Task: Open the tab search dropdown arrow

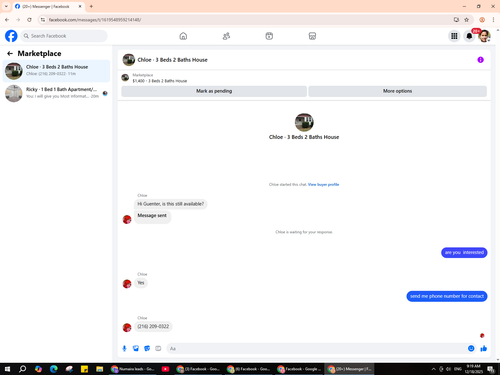Action: click(6, 6)
